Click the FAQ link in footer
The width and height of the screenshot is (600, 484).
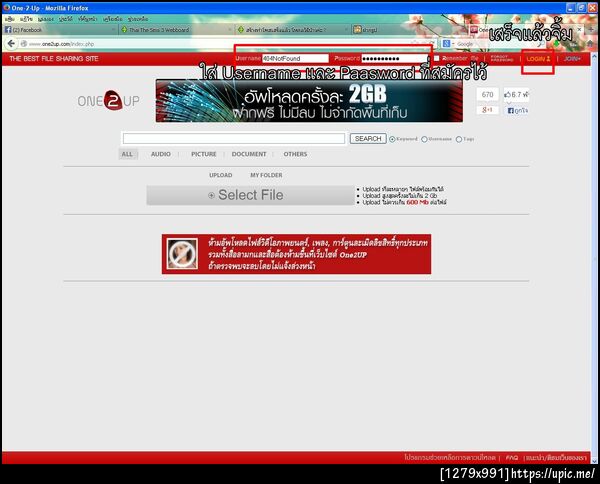tap(512, 458)
